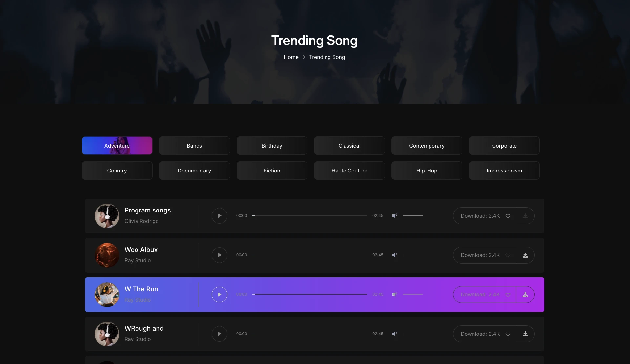Switch to the Hip-Hop category
Image resolution: width=630 pixels, height=364 pixels.
tap(427, 171)
